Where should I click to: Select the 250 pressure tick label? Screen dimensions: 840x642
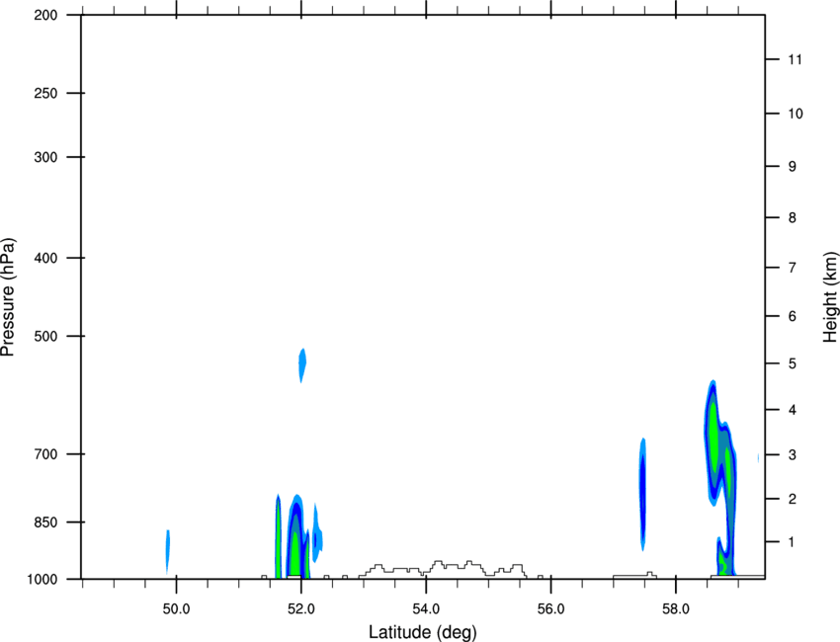coord(45,93)
